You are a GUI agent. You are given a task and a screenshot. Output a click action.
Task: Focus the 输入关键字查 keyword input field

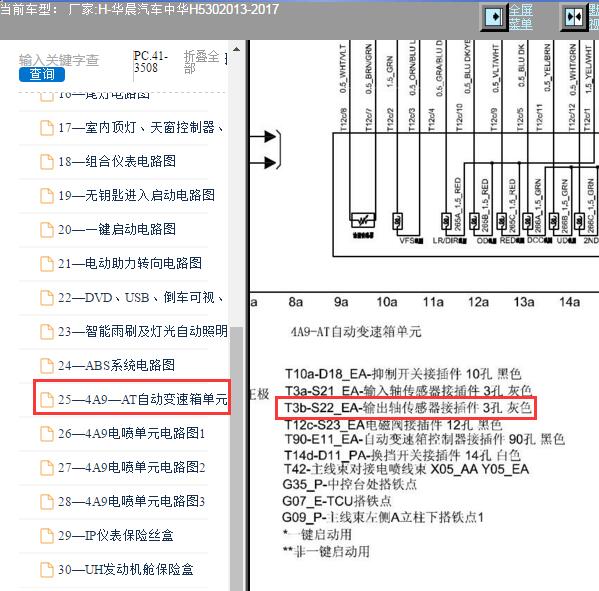[59, 60]
